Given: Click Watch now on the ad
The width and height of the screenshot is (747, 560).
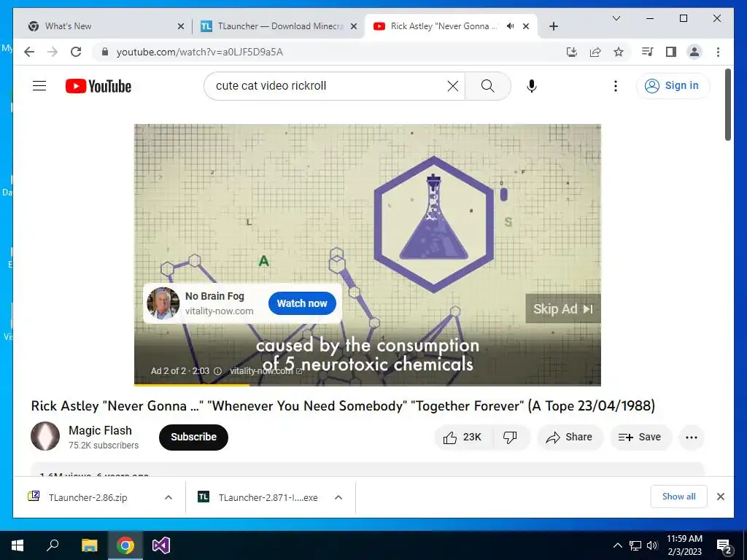Looking at the screenshot, I should pyautogui.click(x=302, y=303).
